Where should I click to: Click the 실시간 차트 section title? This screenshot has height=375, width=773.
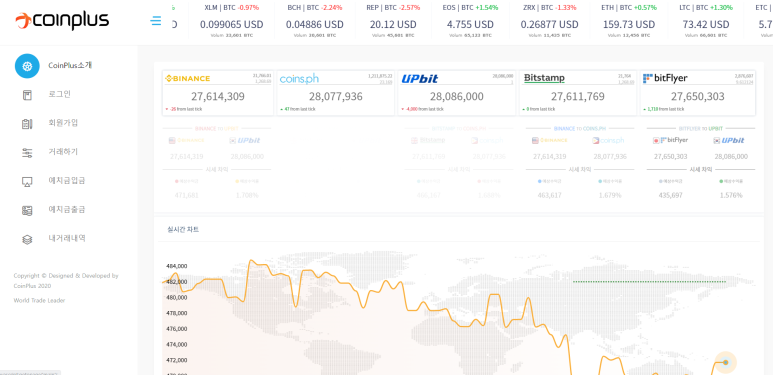tap(183, 230)
